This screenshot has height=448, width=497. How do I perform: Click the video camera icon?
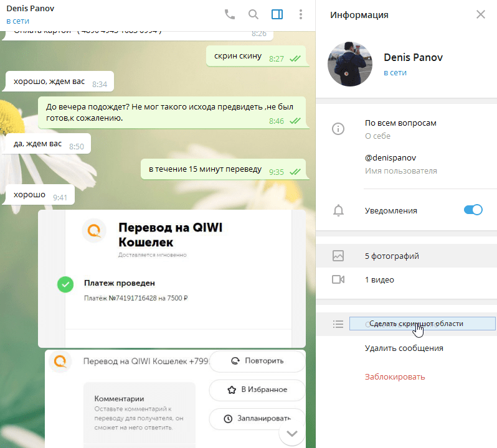tap(338, 280)
